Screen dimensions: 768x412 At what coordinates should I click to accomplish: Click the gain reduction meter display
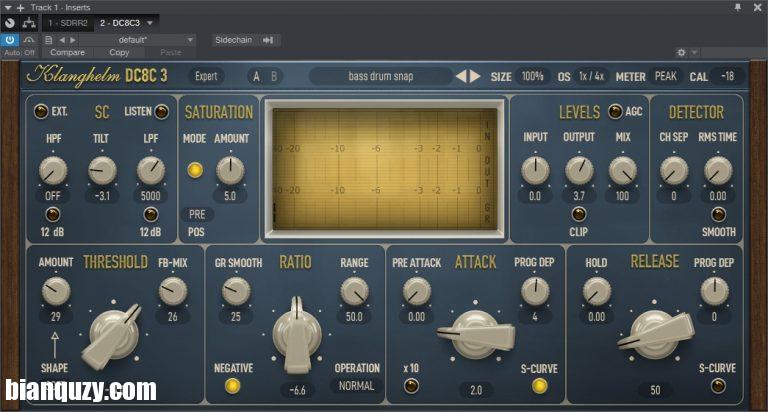click(x=384, y=170)
